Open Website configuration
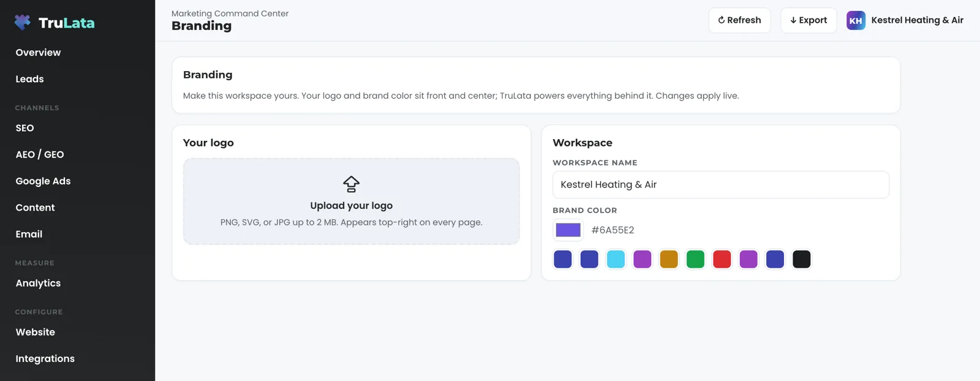 click(35, 332)
